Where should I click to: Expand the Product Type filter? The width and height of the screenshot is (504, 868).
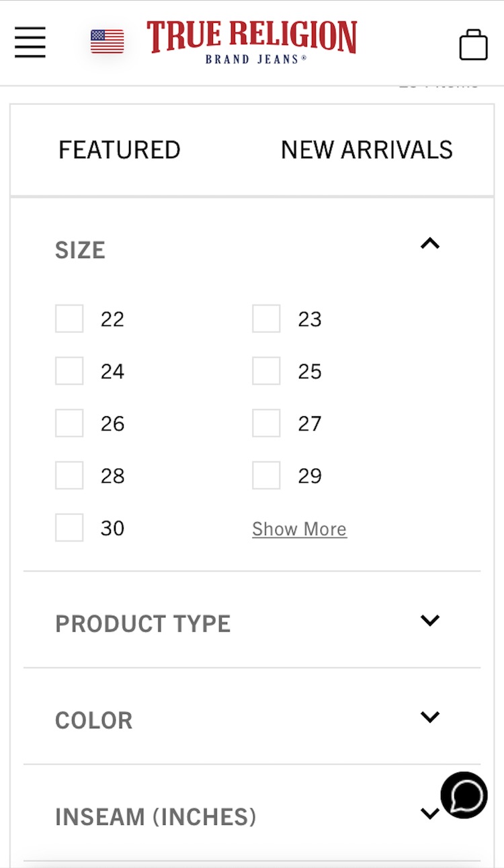(429, 620)
